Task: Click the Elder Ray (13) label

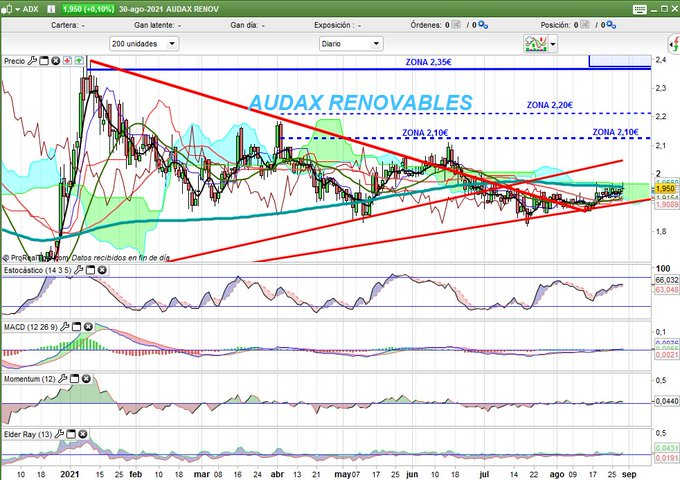Action: tap(28, 434)
